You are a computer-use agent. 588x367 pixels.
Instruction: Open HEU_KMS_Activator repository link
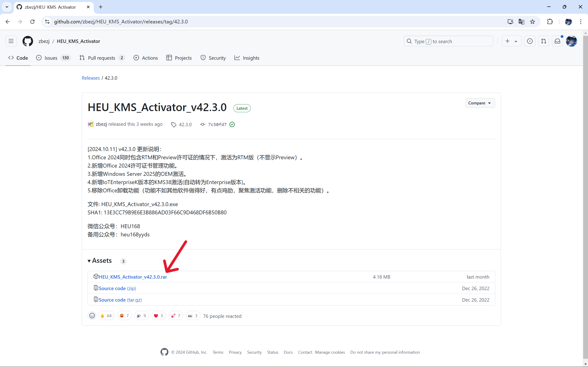point(79,41)
